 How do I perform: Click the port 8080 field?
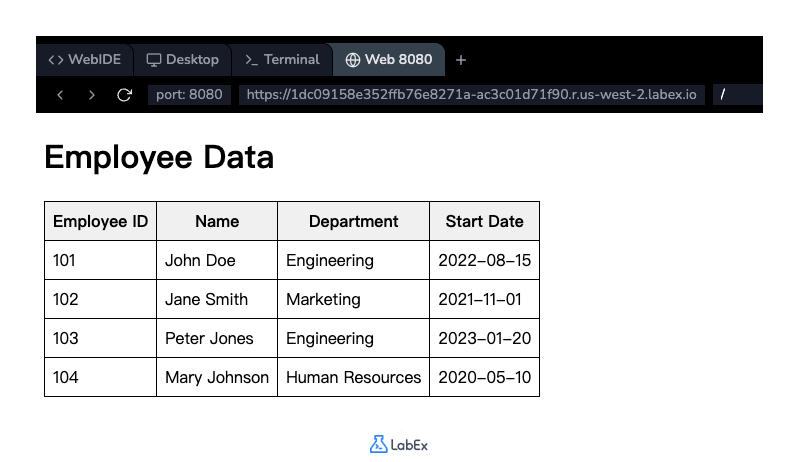coord(190,95)
